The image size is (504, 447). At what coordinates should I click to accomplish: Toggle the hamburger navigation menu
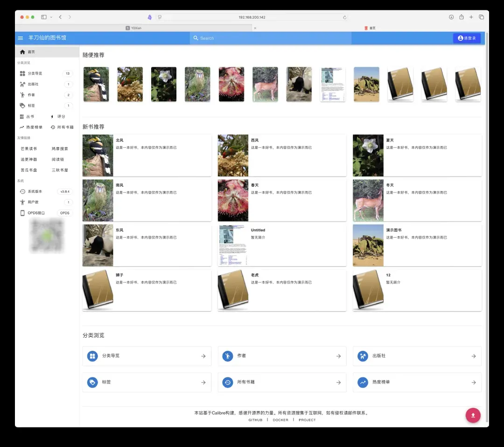point(21,38)
